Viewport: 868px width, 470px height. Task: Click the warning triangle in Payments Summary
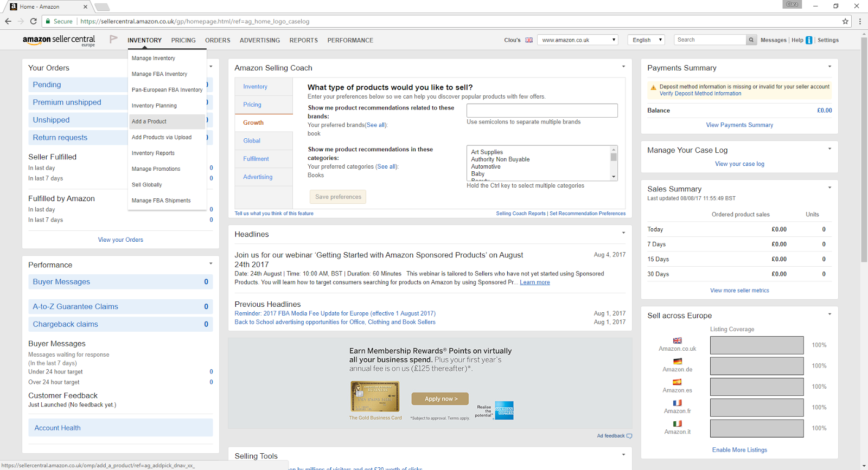point(653,87)
